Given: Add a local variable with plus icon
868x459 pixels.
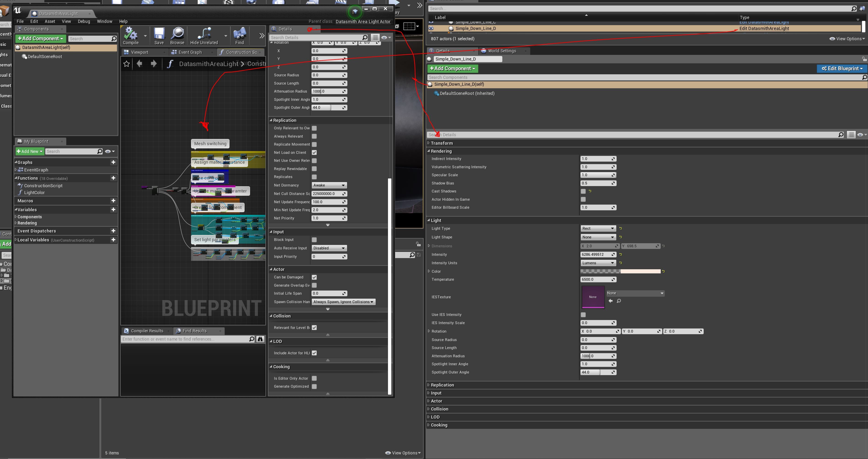Looking at the screenshot, I should tap(114, 240).
